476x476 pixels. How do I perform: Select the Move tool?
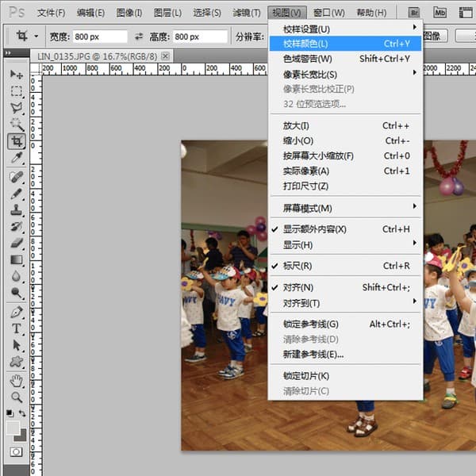click(x=16, y=74)
